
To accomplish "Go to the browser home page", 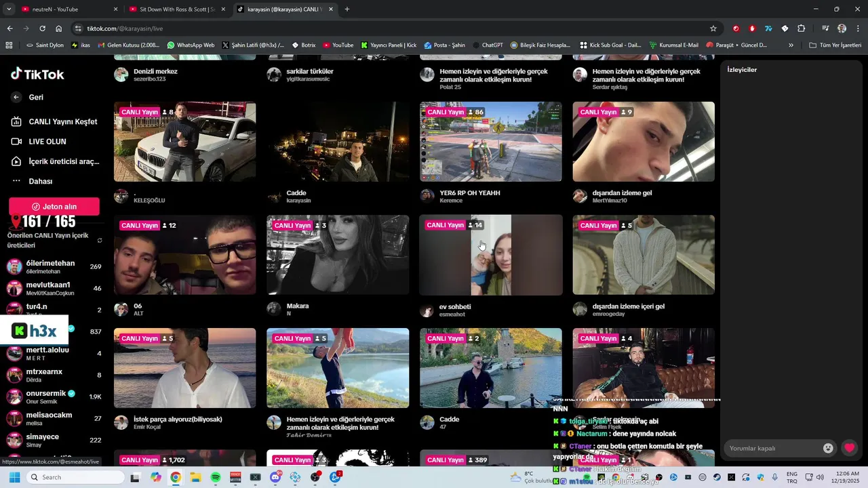I will pos(59,28).
